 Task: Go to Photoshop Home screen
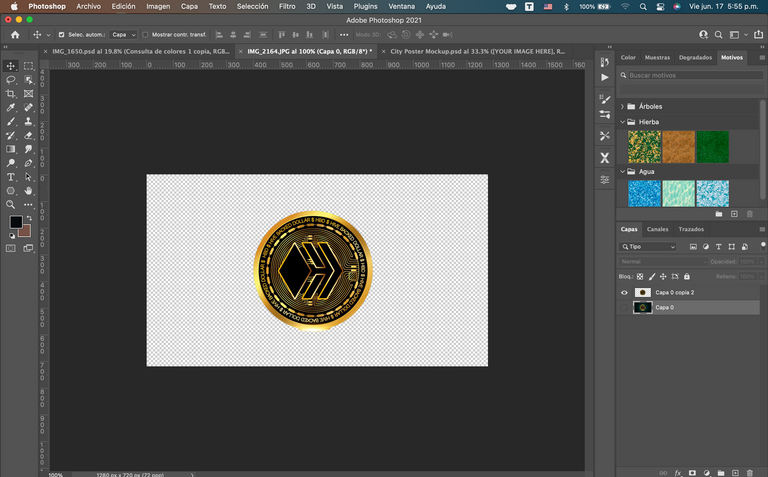pos(15,35)
